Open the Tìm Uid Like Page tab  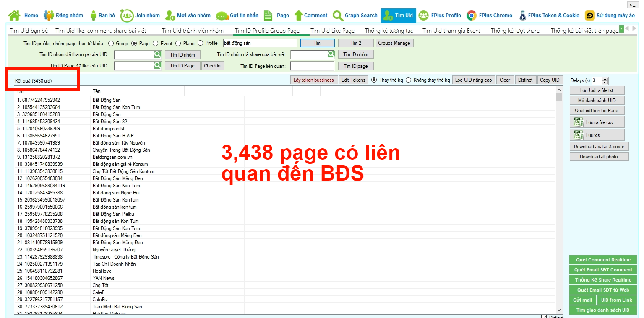coord(332,31)
